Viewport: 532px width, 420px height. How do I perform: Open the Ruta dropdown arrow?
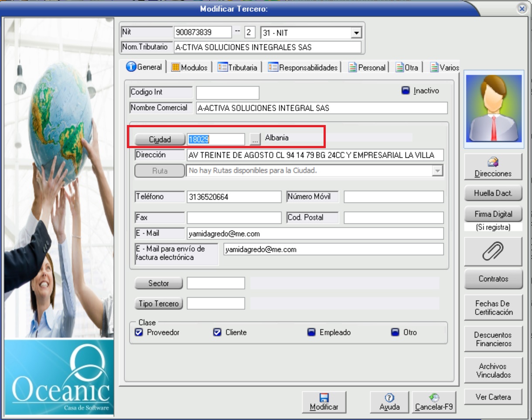click(437, 171)
